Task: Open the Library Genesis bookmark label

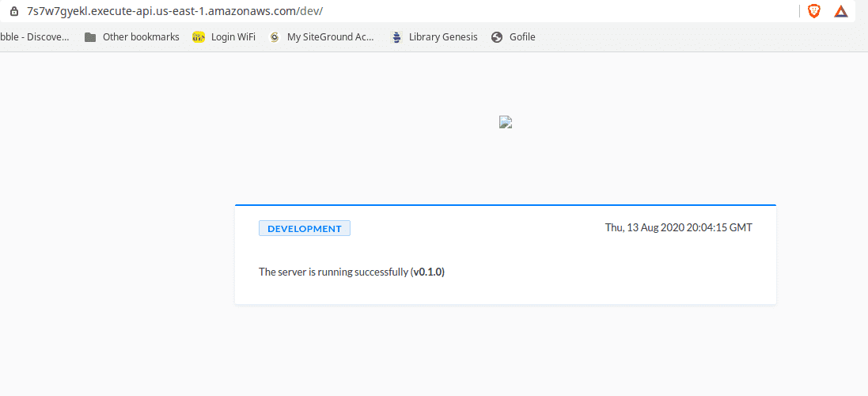Action: 443,37
